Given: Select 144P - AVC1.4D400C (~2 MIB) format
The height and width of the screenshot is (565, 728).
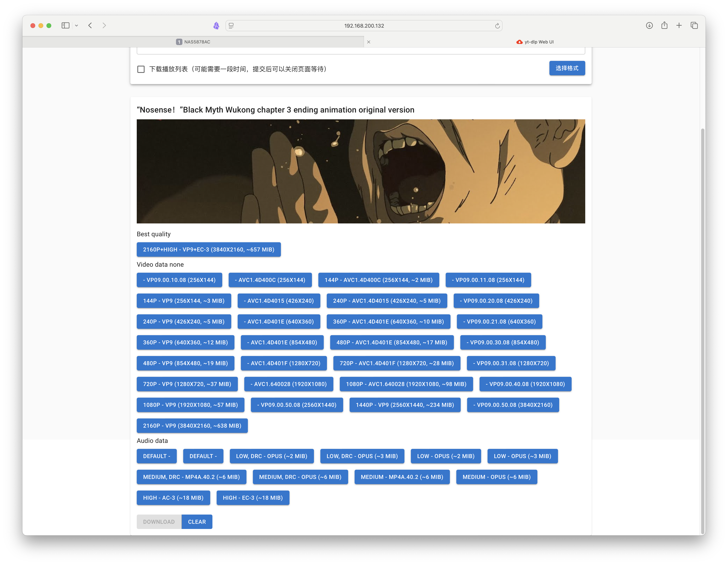Looking at the screenshot, I should (x=379, y=280).
